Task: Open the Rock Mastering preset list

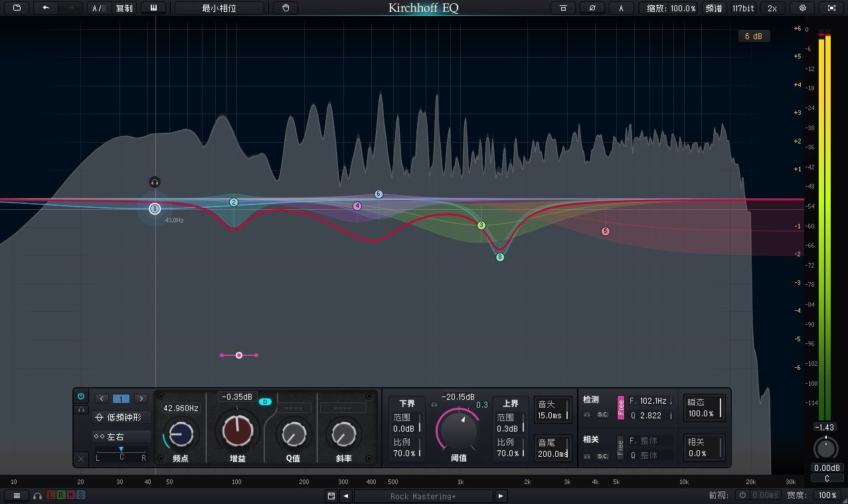Action: click(x=424, y=496)
